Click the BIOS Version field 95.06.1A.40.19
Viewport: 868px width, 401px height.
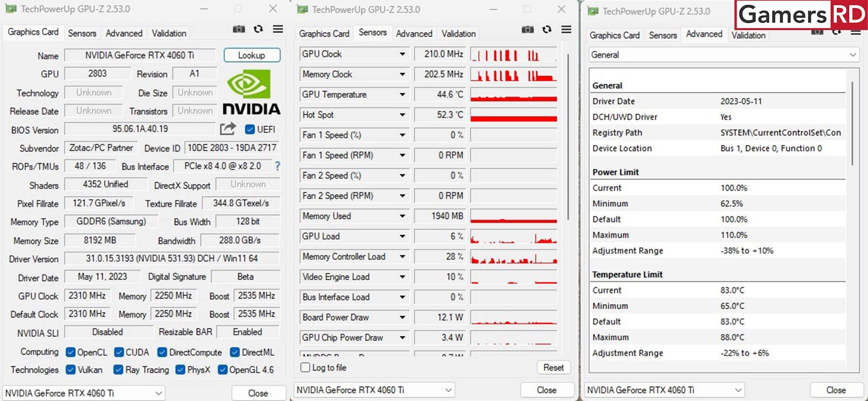click(140, 129)
